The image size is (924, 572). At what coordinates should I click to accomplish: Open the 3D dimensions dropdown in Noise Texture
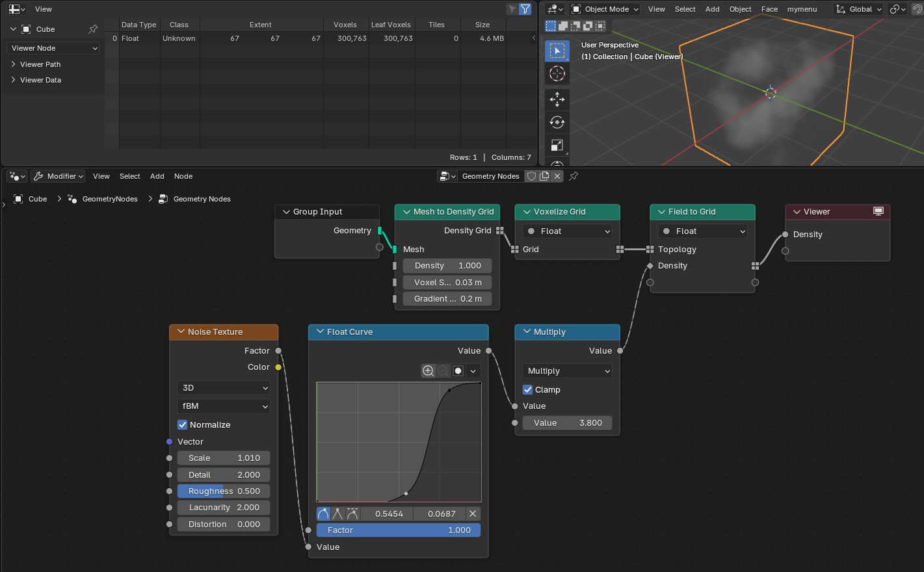224,388
